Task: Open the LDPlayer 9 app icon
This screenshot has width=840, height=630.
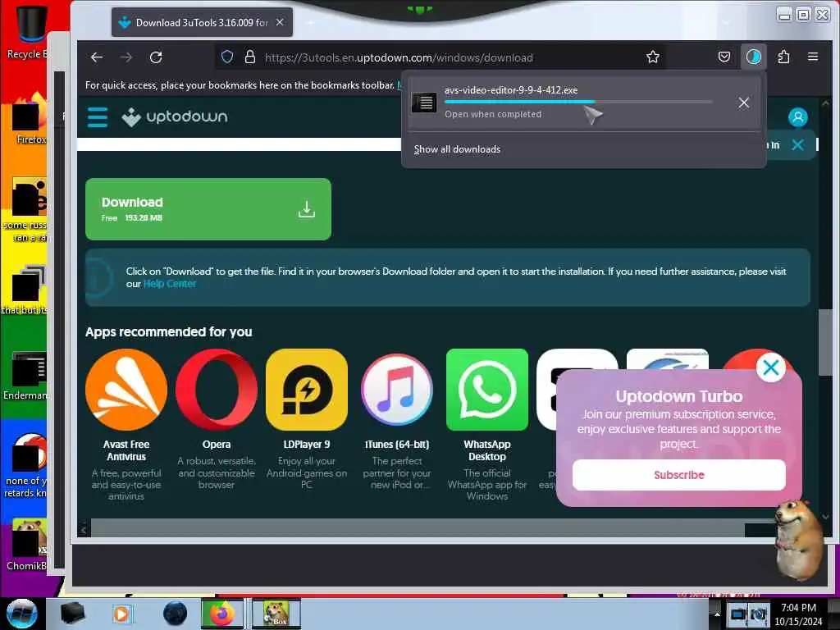Action: pyautogui.click(x=307, y=390)
